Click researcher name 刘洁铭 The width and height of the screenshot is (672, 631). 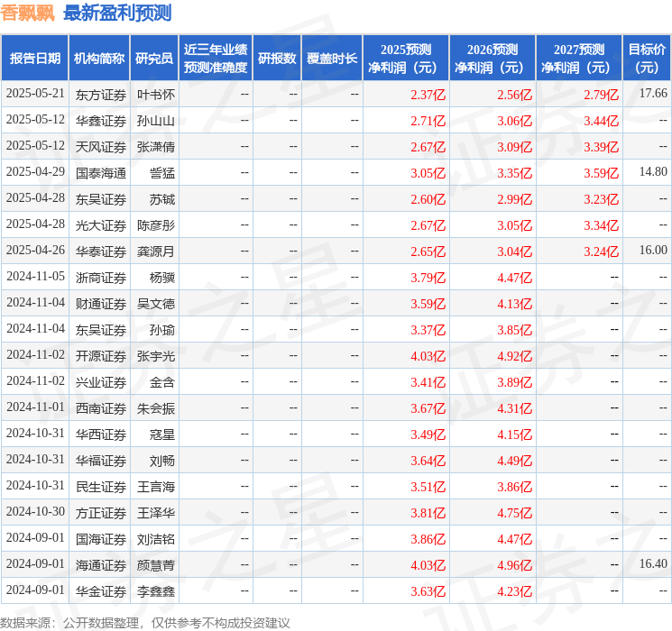(x=156, y=539)
